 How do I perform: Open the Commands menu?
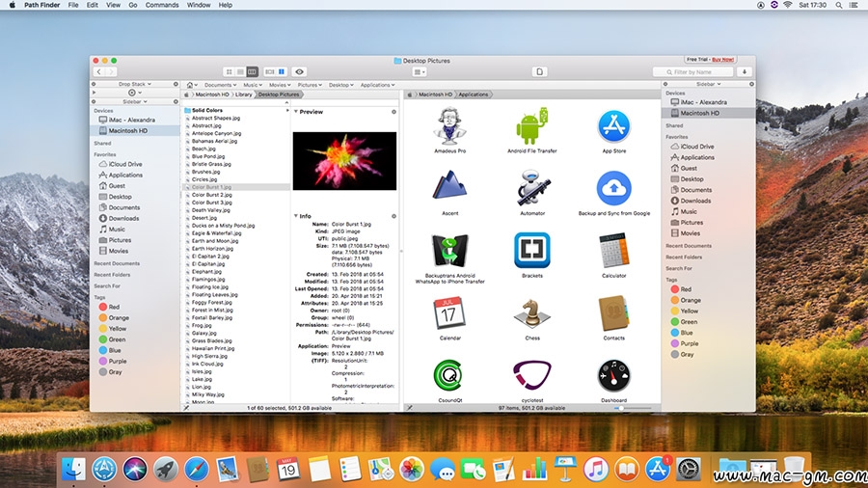point(162,5)
